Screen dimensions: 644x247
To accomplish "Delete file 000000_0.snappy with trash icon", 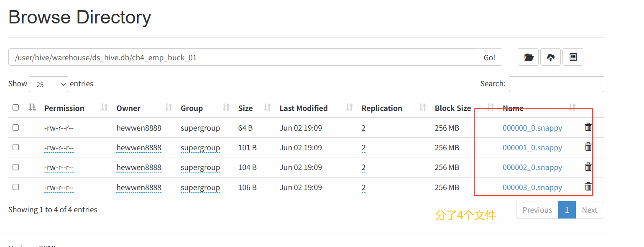I will 588,127.
